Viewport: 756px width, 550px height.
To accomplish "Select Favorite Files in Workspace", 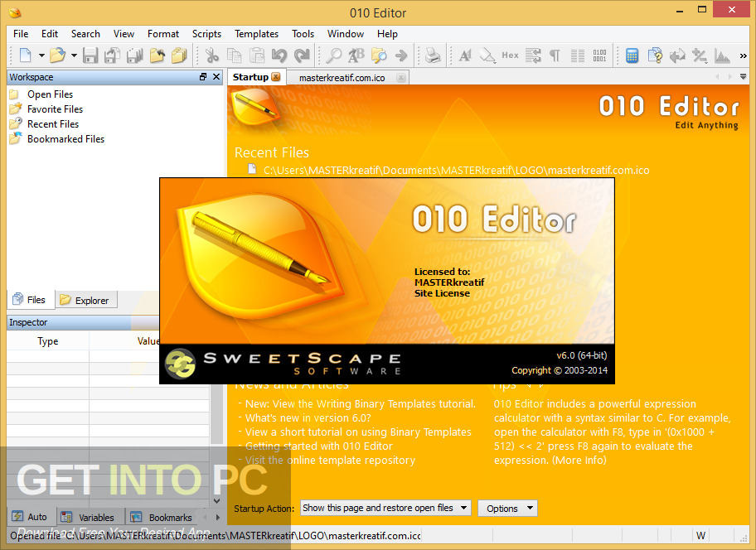I will (55, 109).
